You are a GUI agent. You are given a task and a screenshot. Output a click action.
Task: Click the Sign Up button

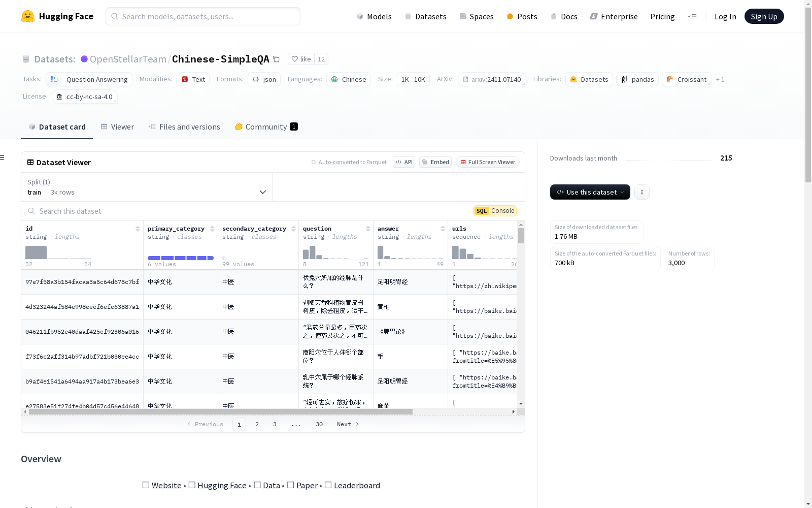coord(764,16)
